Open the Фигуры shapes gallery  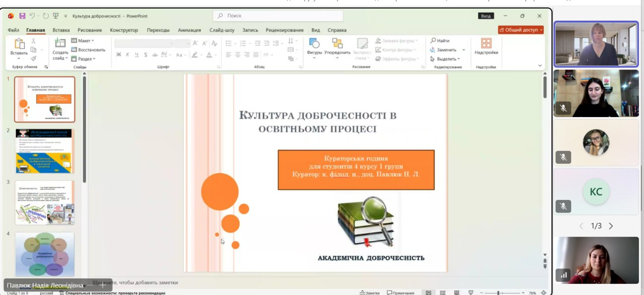(x=314, y=47)
